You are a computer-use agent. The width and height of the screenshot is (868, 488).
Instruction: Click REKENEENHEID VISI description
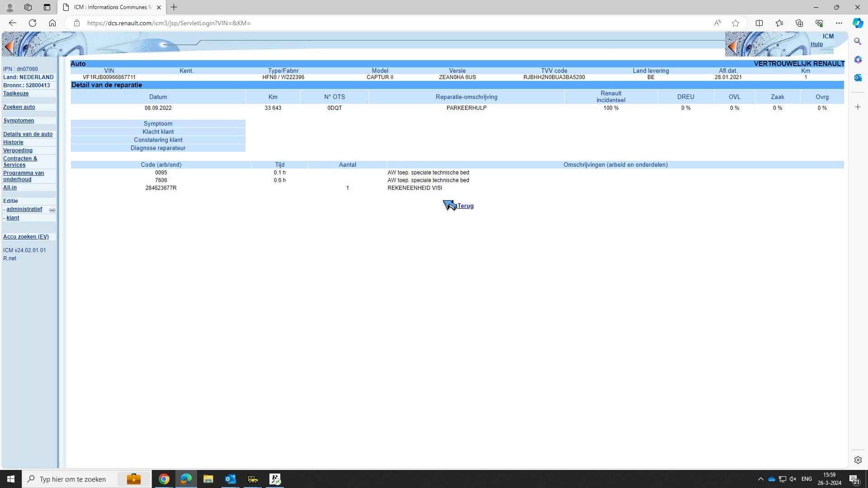tap(415, 188)
